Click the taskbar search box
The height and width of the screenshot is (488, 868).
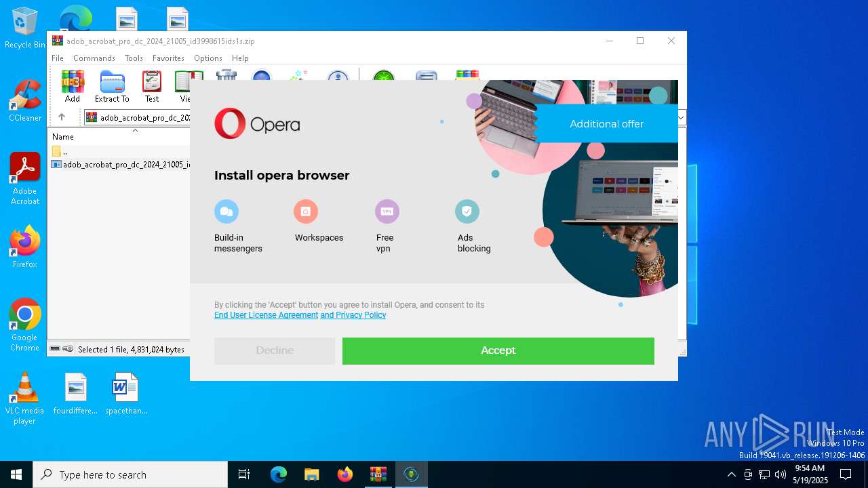[130, 474]
